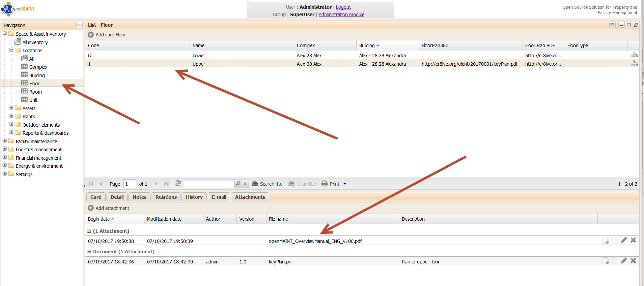Click the Logout link
This screenshot has width=644, height=286.
coord(343,7)
